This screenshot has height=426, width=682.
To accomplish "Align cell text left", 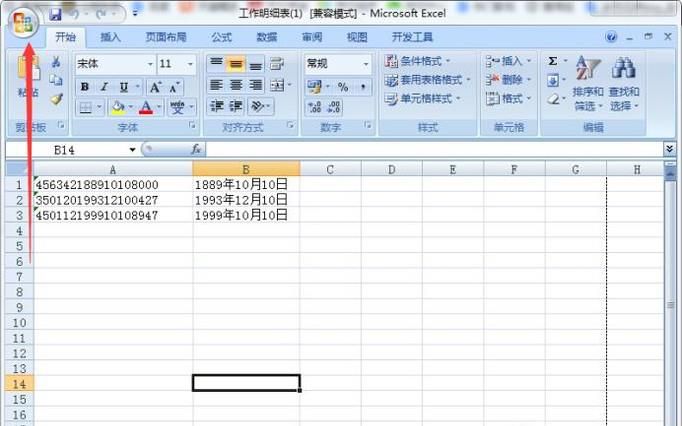I will point(216,85).
